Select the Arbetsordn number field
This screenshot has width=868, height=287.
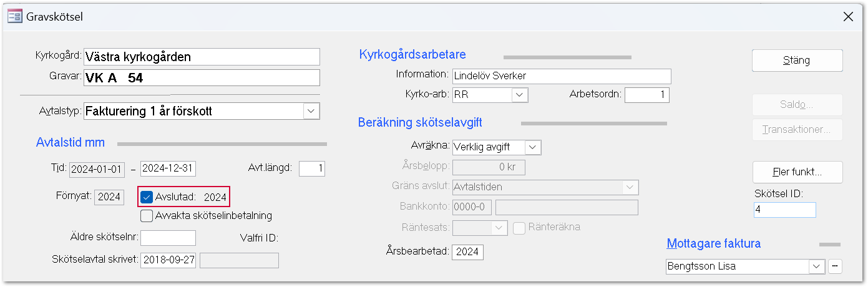click(646, 95)
